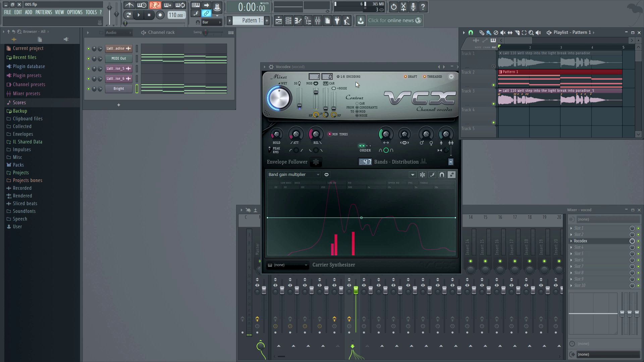Click the download content library icon
The height and width of the screenshot is (362, 644).
point(361,21)
